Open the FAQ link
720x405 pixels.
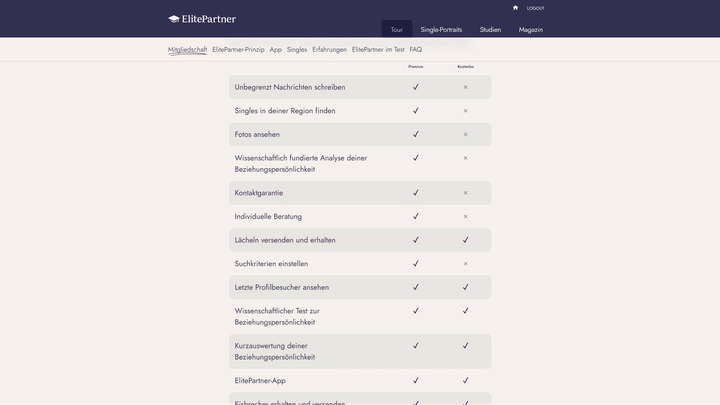point(416,50)
